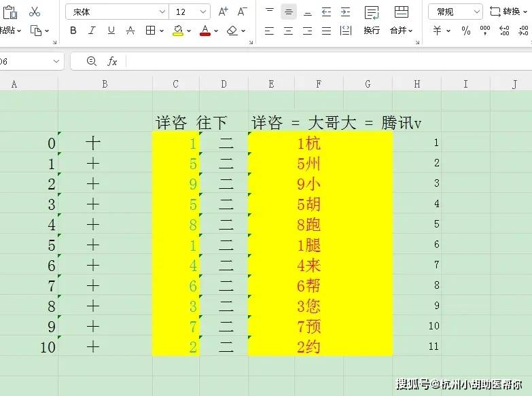Click the 大哥大 cell text
Screen dimensions: 532x396
pos(332,122)
